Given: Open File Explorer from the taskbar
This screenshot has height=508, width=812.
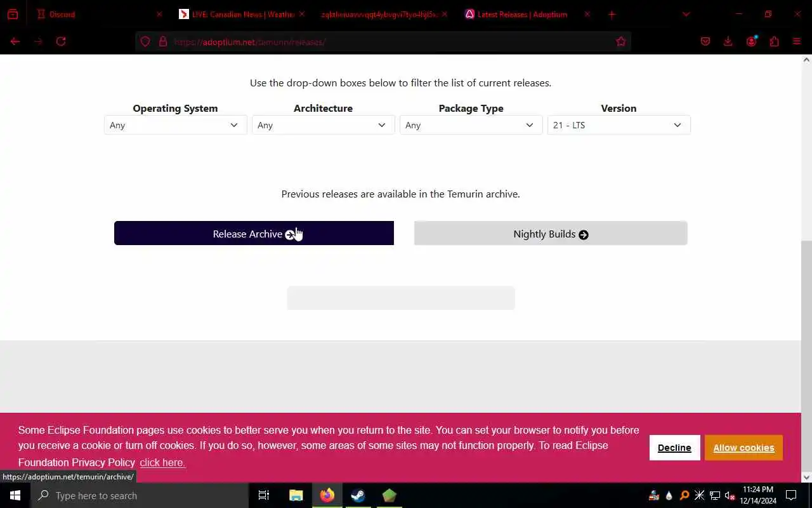Looking at the screenshot, I should pyautogui.click(x=296, y=495).
